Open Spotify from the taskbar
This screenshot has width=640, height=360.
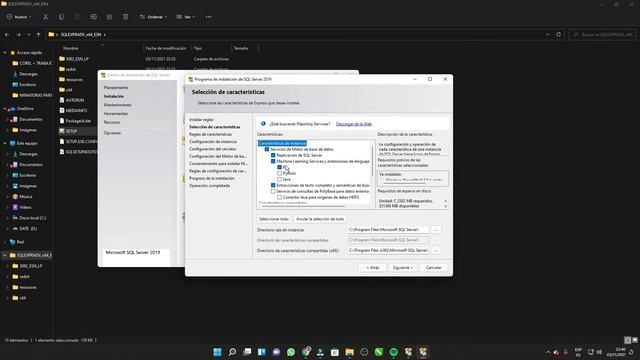393,352
